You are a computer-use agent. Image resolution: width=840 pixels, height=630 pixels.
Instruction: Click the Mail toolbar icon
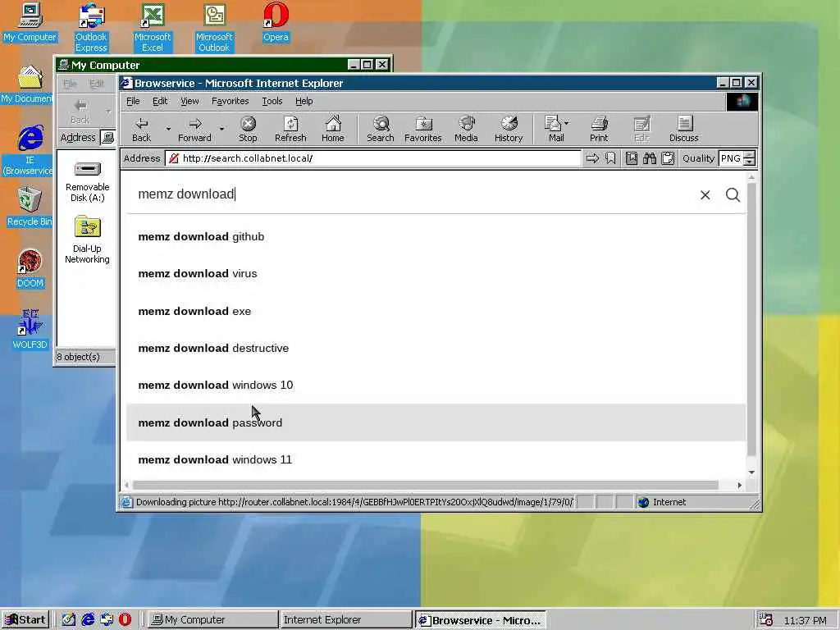point(554,130)
